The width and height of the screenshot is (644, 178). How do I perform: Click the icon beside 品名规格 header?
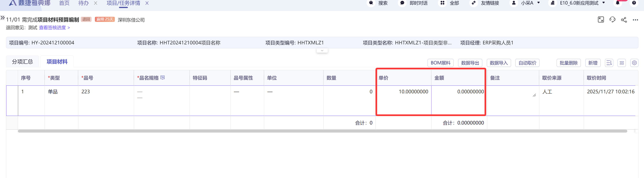[163, 78]
